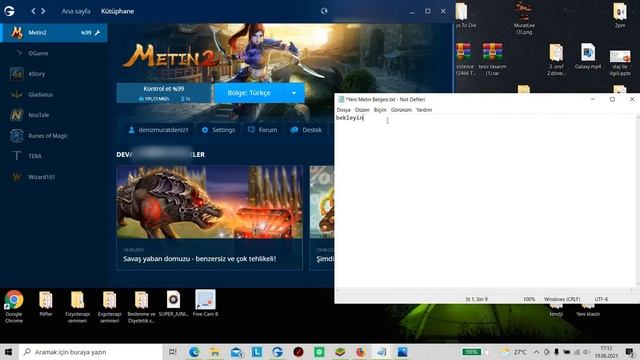Click Windows (CRLF) in Notepad status bar
Viewport: 640px width, 360px height.
pyautogui.click(x=562, y=299)
